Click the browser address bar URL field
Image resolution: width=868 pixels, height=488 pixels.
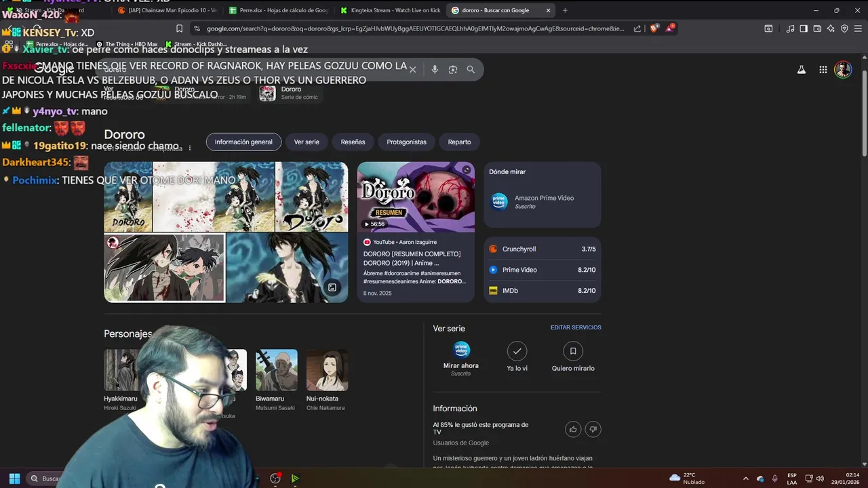click(414, 28)
